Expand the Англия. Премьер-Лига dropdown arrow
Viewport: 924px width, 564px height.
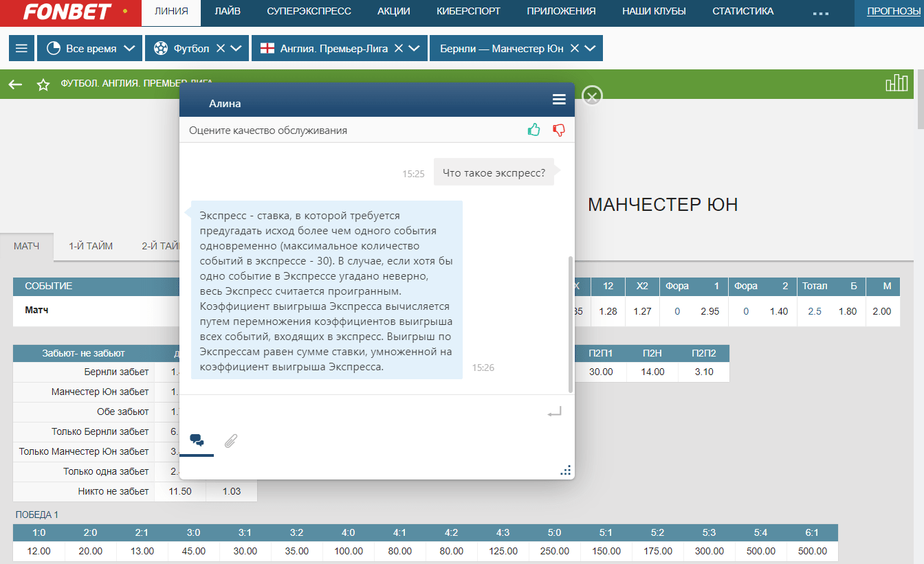click(414, 49)
